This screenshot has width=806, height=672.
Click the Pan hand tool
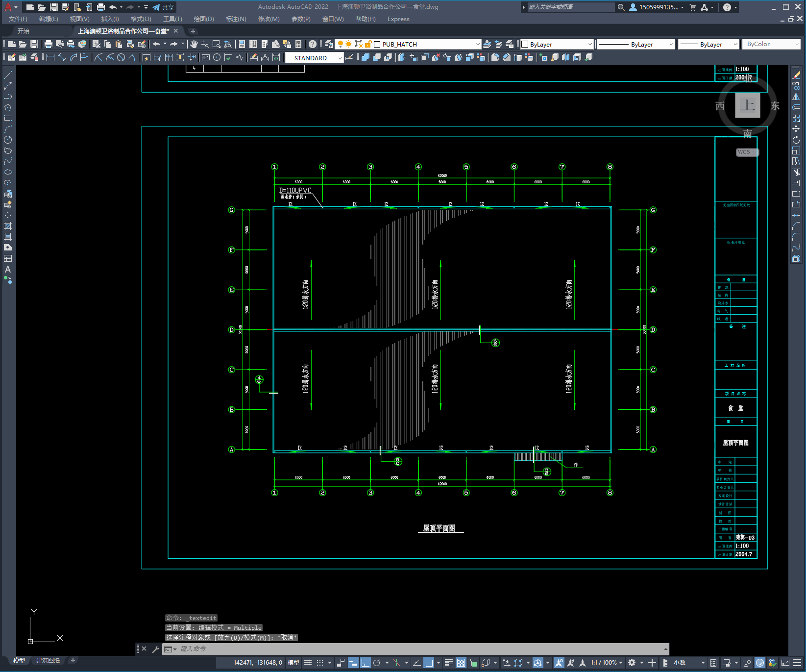tap(194, 44)
